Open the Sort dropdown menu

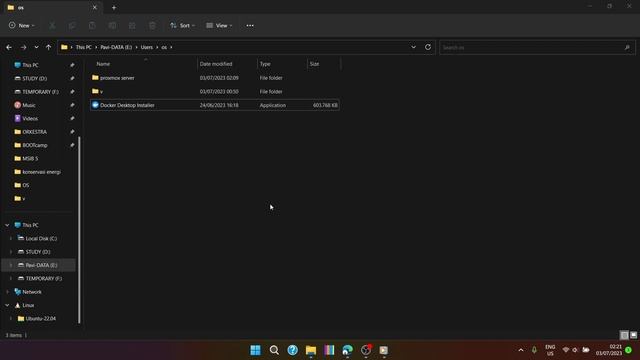click(x=182, y=25)
